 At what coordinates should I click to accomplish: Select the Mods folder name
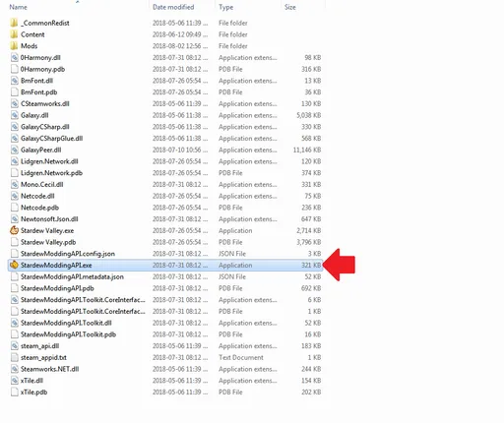(29, 46)
